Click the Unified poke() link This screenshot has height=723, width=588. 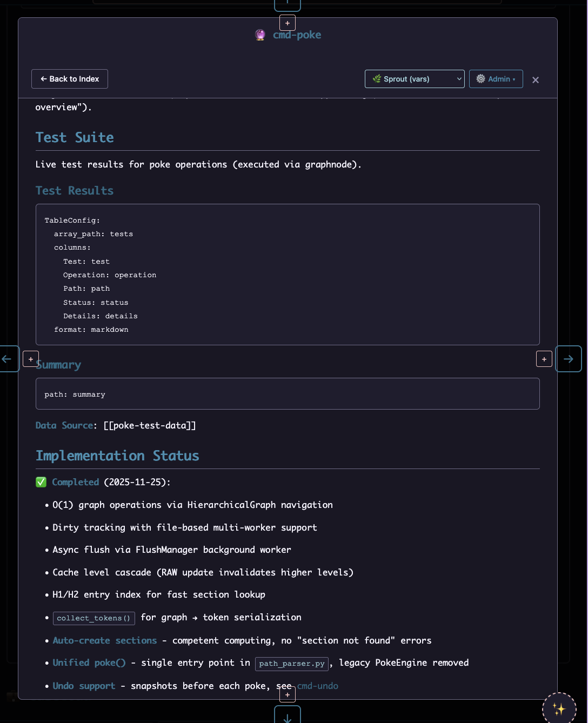[x=89, y=662]
